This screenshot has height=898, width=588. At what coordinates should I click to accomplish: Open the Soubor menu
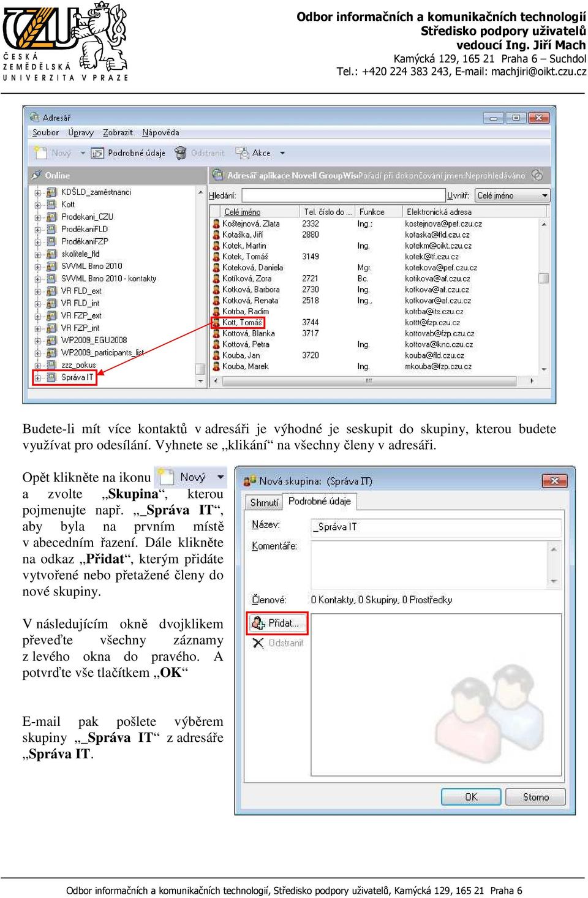(x=46, y=132)
